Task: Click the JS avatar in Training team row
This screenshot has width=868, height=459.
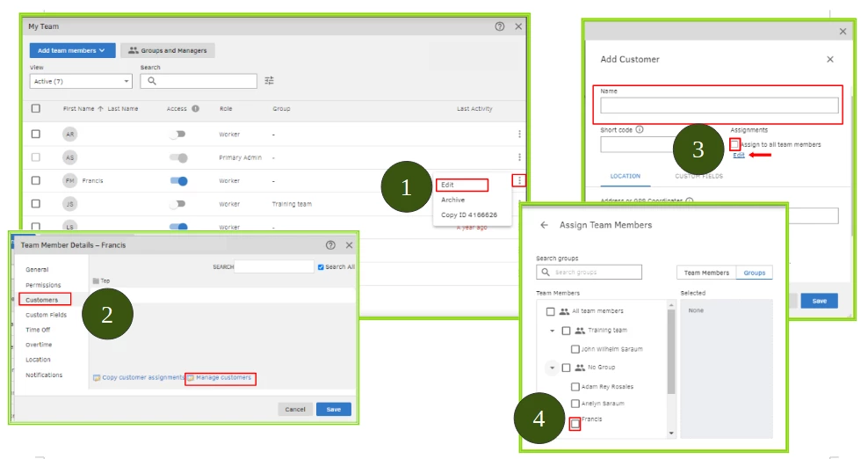Action: (x=69, y=204)
